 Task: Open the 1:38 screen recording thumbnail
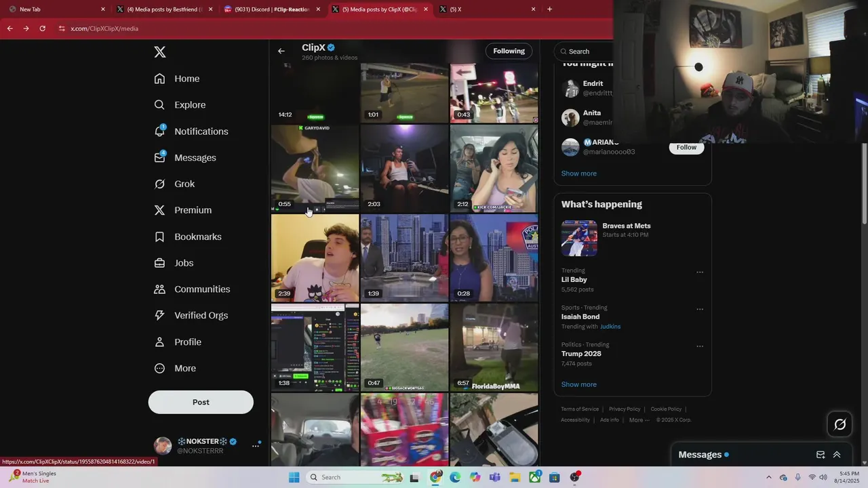click(315, 347)
